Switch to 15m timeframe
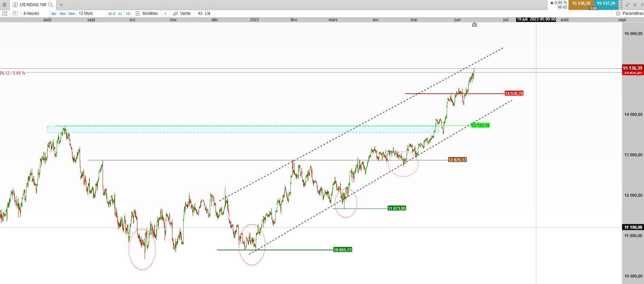 pyautogui.click(x=62, y=14)
